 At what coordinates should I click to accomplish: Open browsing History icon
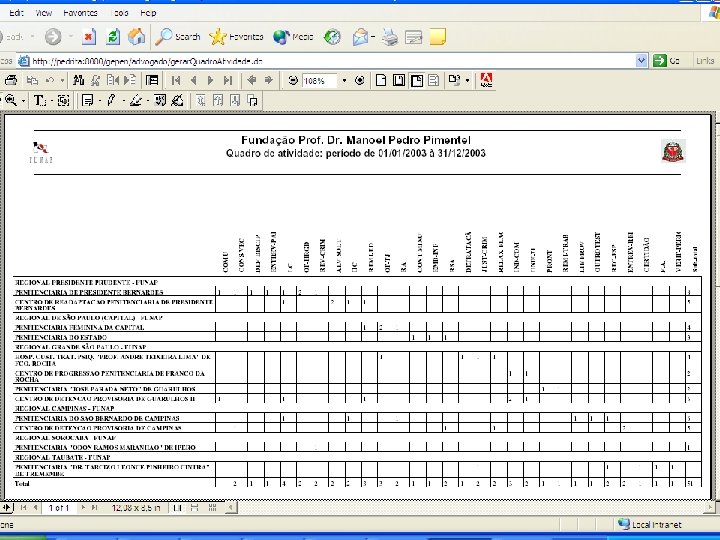(x=332, y=37)
